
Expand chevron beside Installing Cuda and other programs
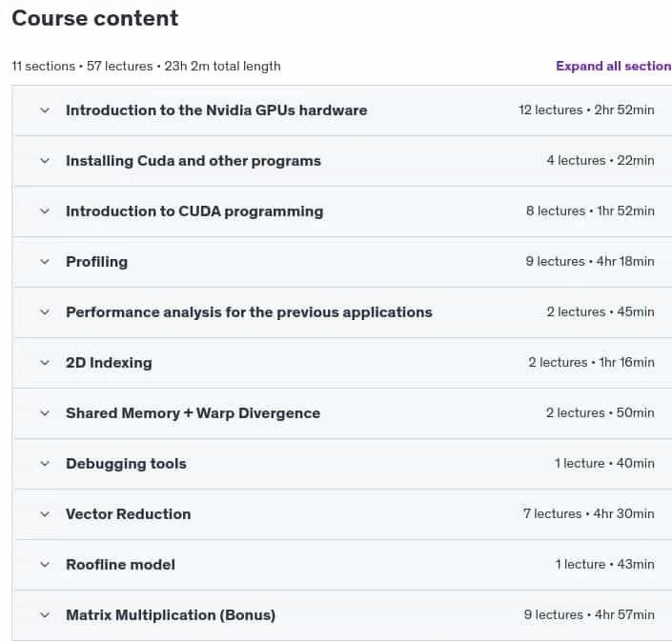coord(45,161)
